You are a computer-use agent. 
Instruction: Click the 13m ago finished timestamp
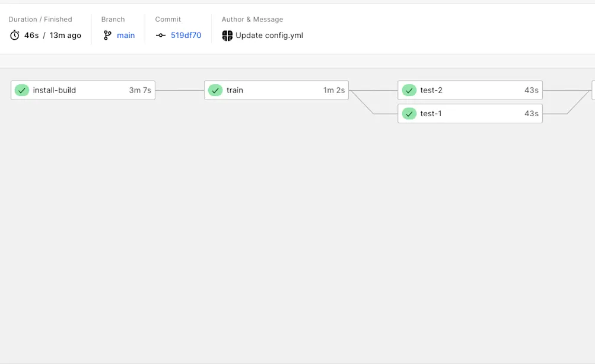coord(65,35)
